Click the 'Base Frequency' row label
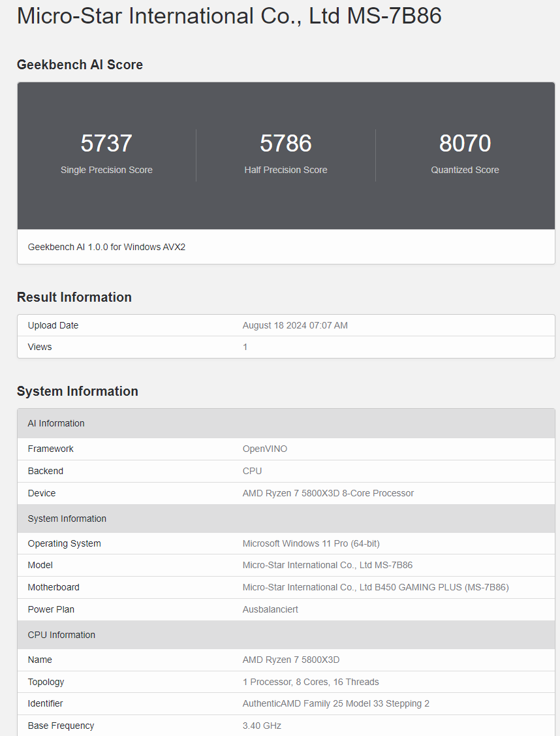 click(61, 726)
